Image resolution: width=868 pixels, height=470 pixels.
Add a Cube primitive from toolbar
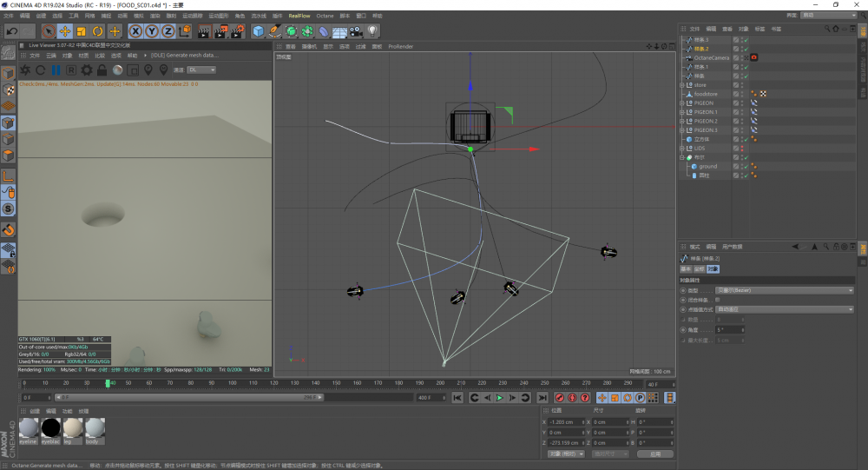258,31
